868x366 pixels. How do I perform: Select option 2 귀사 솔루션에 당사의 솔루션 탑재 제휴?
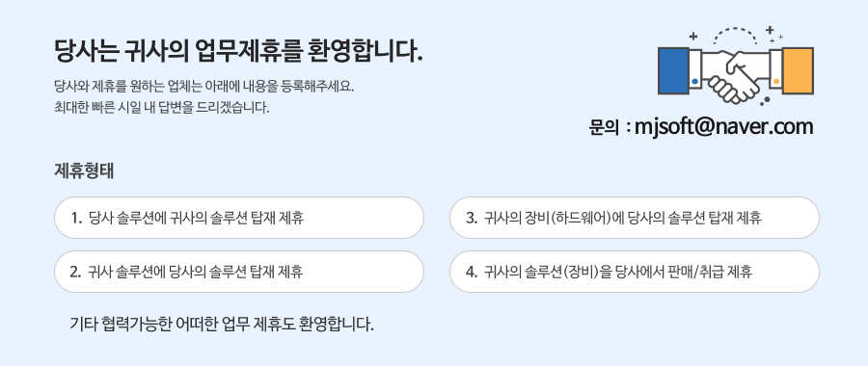coord(239,272)
